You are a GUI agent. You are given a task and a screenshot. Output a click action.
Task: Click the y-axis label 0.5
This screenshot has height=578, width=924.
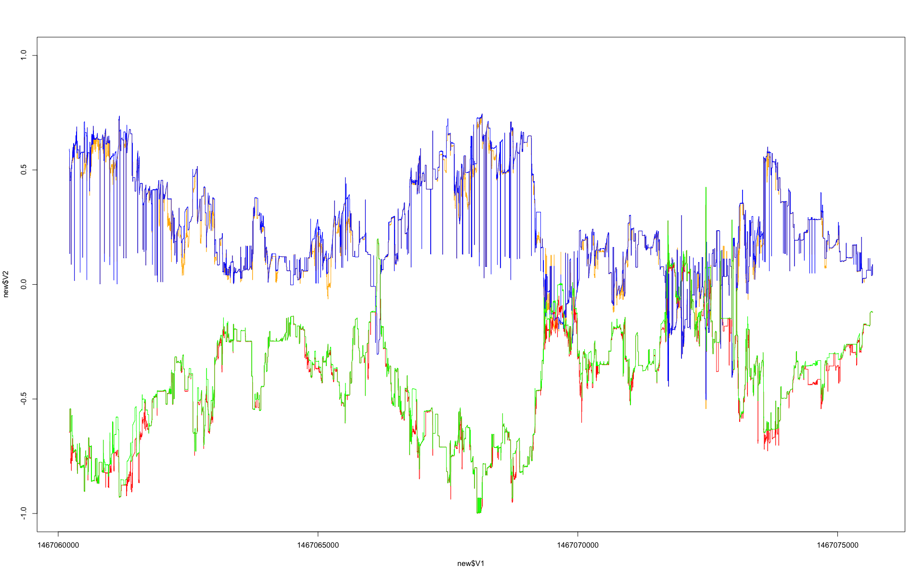click(x=23, y=170)
